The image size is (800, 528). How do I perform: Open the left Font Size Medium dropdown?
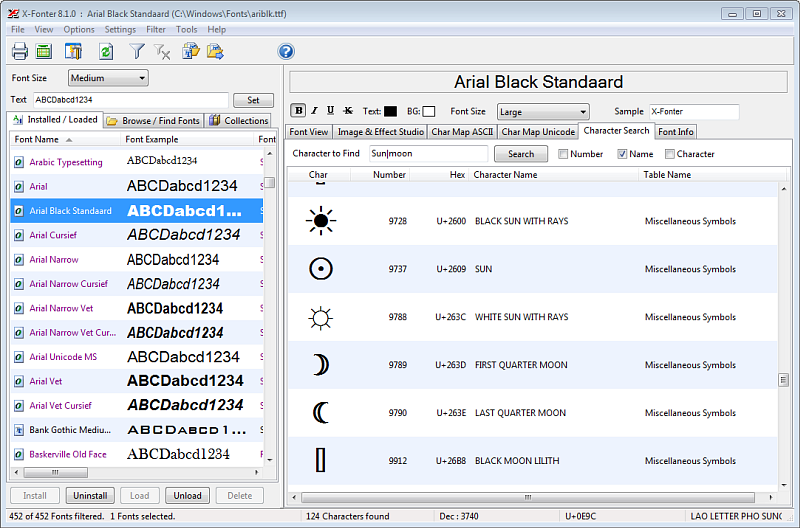coord(108,78)
